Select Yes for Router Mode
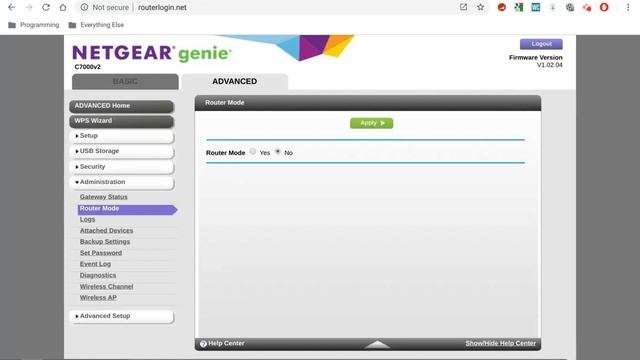Screen dimensions: 640x360 pos(253,151)
